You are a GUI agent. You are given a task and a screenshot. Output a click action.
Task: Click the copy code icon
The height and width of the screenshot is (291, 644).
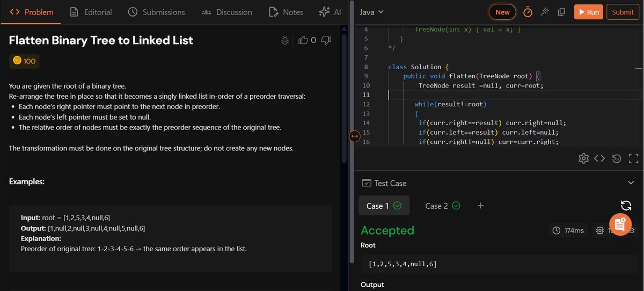click(x=561, y=12)
